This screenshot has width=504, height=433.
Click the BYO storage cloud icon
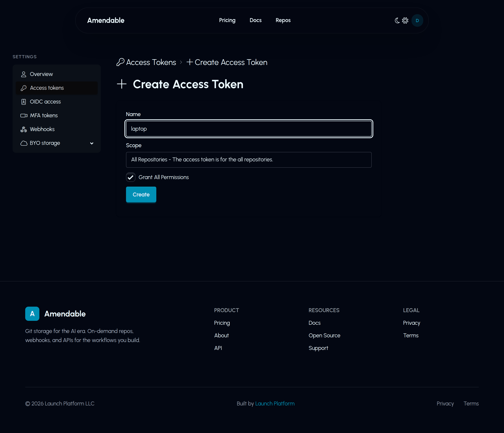pyautogui.click(x=24, y=143)
